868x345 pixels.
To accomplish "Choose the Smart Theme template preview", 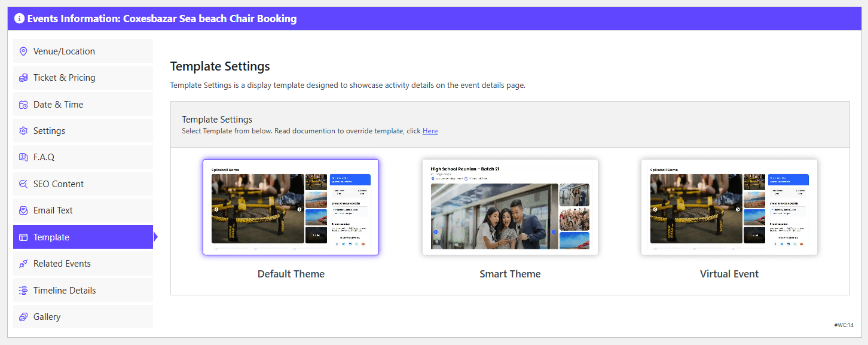I will tap(510, 207).
